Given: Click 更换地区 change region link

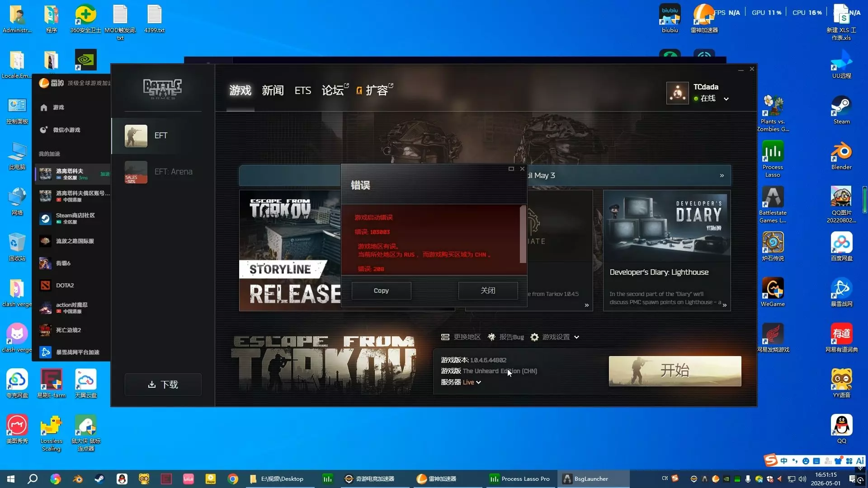Looking at the screenshot, I should [461, 337].
